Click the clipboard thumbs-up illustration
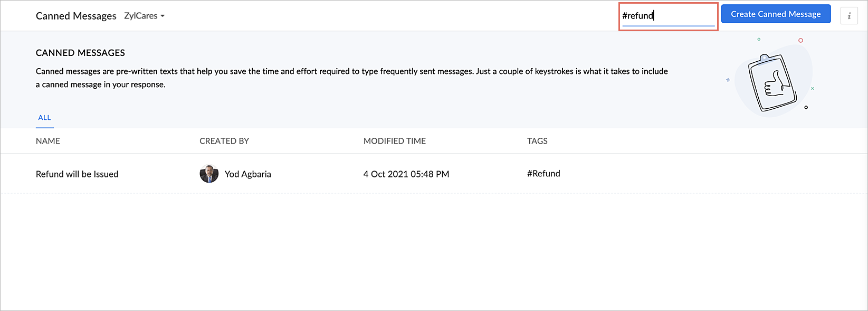Image resolution: width=868 pixels, height=311 pixels. [x=771, y=83]
